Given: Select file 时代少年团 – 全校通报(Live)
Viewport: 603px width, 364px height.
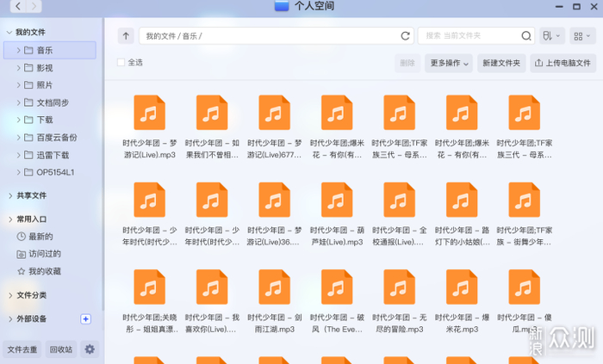Looking at the screenshot, I should coord(399,214).
